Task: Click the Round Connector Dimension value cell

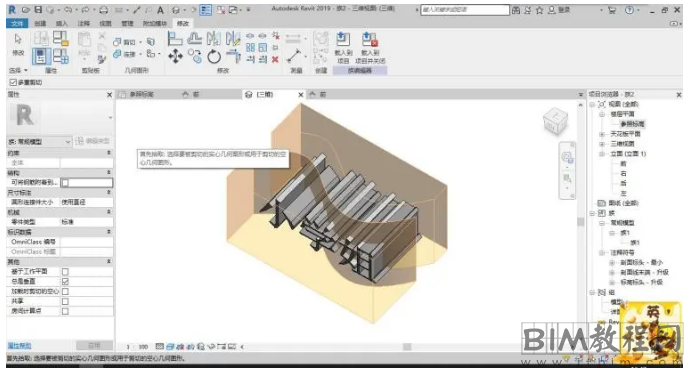Action: (86, 202)
